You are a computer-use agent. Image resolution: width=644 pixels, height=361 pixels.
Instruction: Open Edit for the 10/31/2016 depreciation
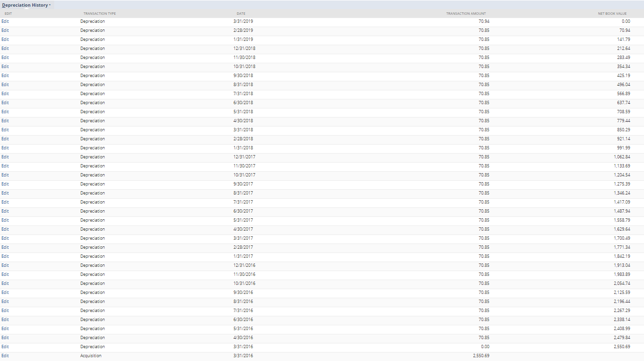pos(5,283)
